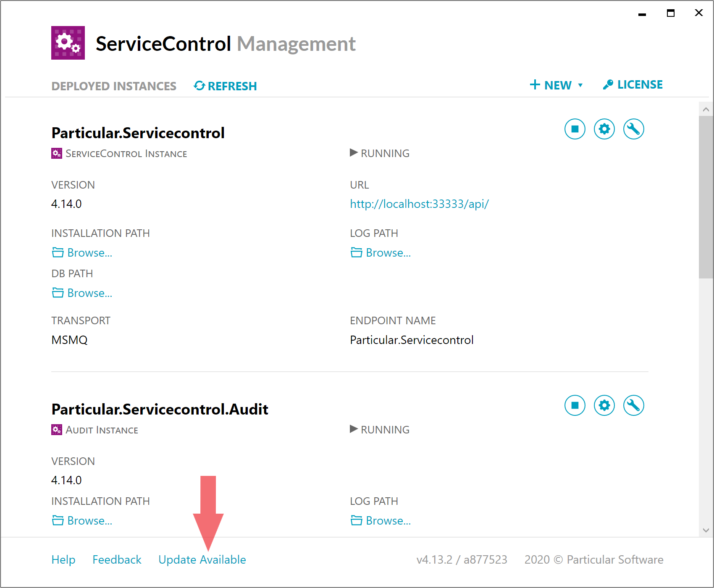Click the vertical scrollbar thumb
Screen dimensions: 714x588
(706, 197)
